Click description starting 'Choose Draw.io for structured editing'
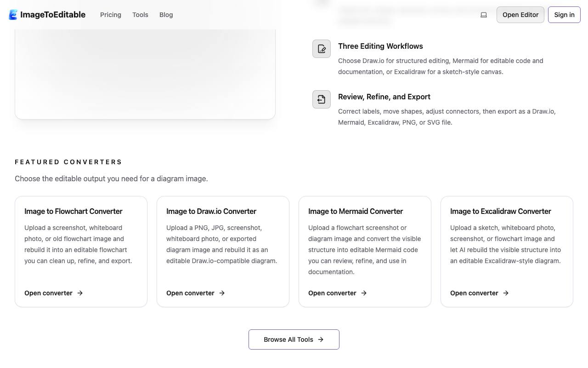Image resolution: width=588 pixels, height=368 pixels. point(441,66)
